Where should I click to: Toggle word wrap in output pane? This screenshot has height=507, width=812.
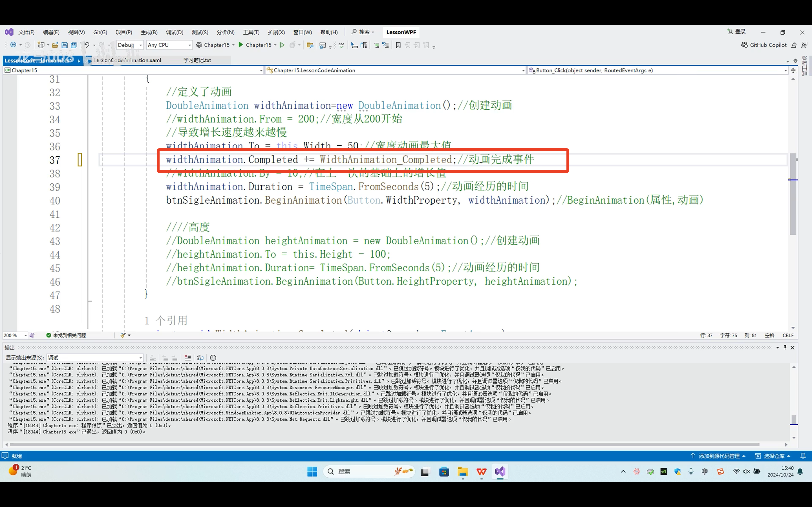[200, 358]
